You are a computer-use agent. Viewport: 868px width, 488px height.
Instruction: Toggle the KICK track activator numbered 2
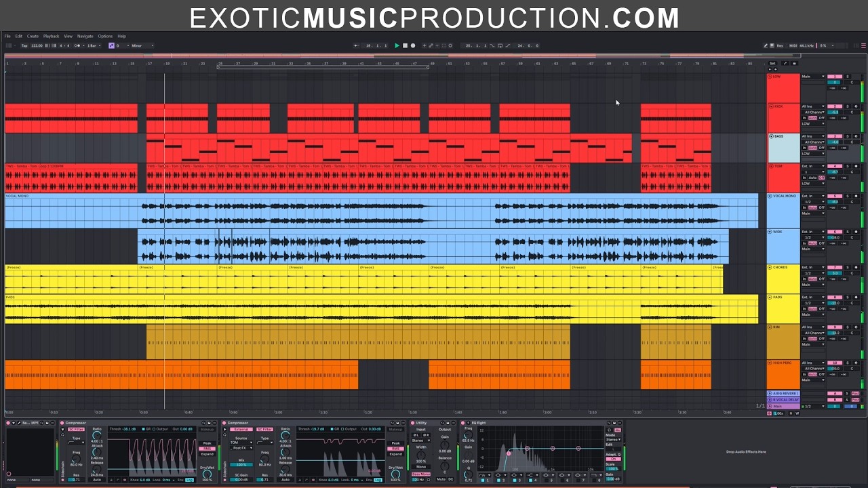pos(835,106)
